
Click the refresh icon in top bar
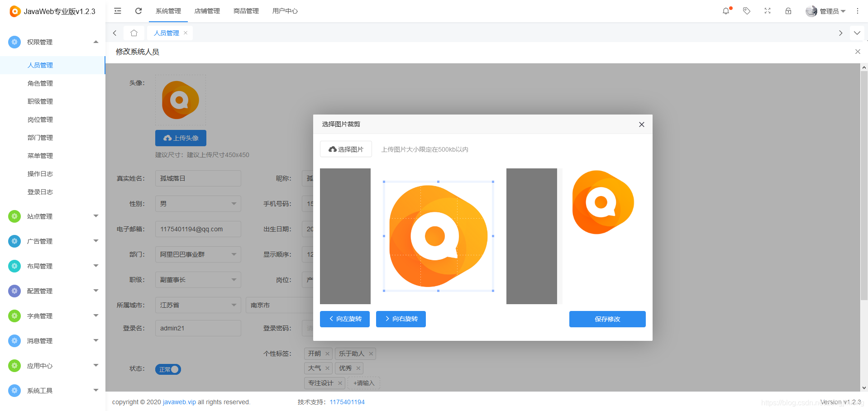tap(138, 11)
